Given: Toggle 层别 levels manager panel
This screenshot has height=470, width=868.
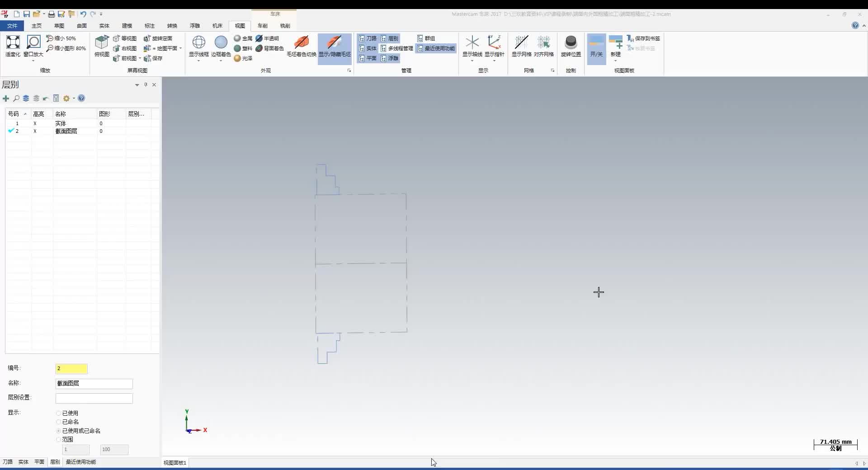Looking at the screenshot, I should click(x=389, y=38).
